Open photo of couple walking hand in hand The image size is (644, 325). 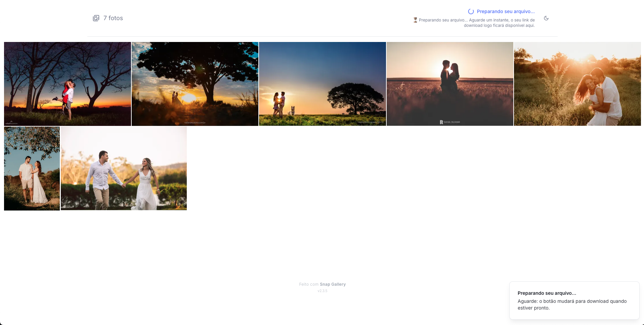pos(124,169)
